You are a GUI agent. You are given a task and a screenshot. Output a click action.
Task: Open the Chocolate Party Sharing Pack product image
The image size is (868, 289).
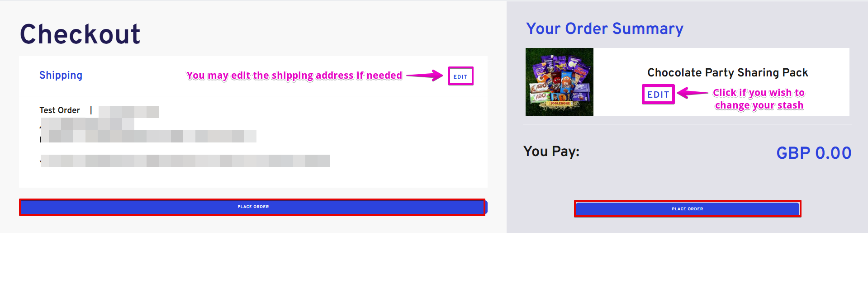click(559, 82)
